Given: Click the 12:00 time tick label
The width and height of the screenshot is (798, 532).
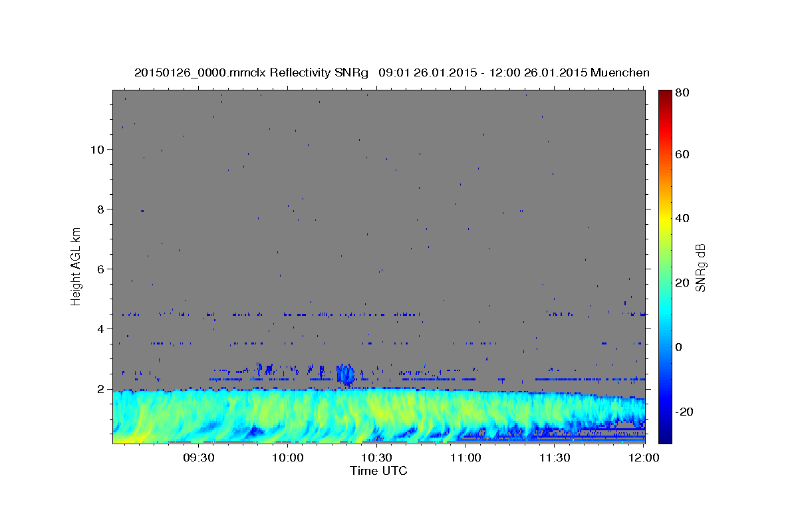Looking at the screenshot, I should pyautogui.click(x=643, y=458).
